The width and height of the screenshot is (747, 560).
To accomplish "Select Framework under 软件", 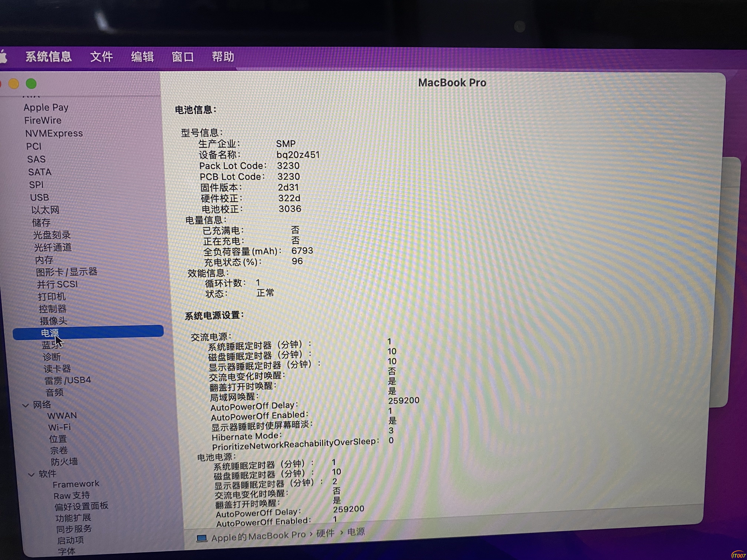I will (76, 484).
